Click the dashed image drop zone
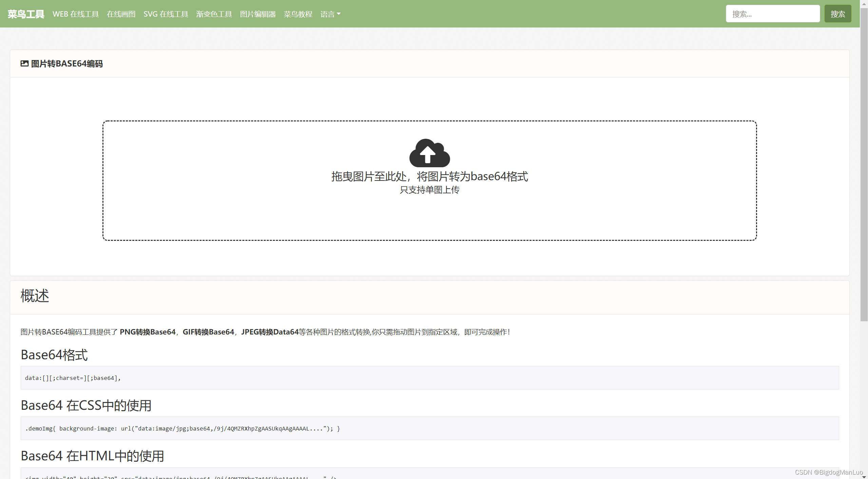This screenshot has width=868, height=479. pyautogui.click(x=429, y=217)
